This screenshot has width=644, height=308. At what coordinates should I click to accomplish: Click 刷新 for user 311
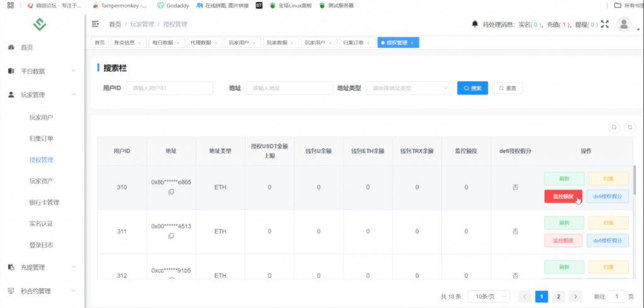[564, 223]
